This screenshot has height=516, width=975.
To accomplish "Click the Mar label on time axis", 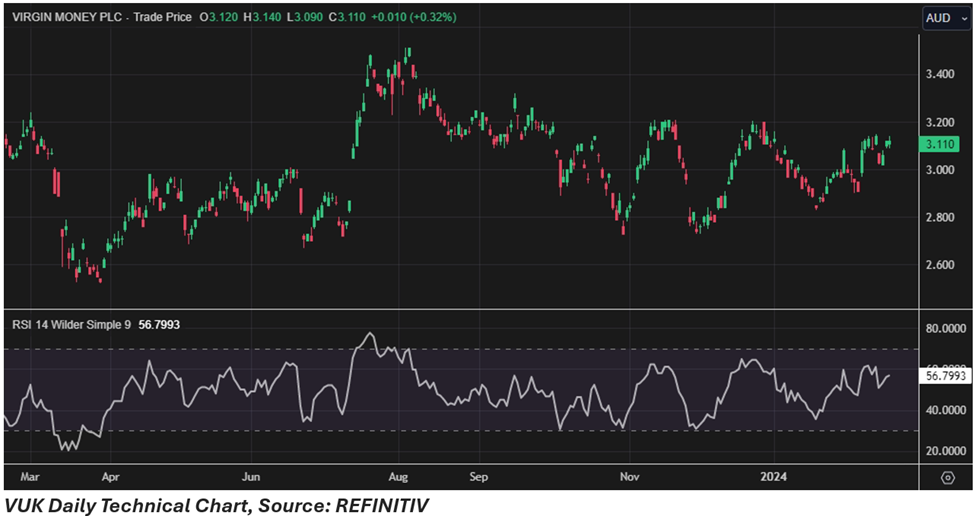I will [30, 477].
